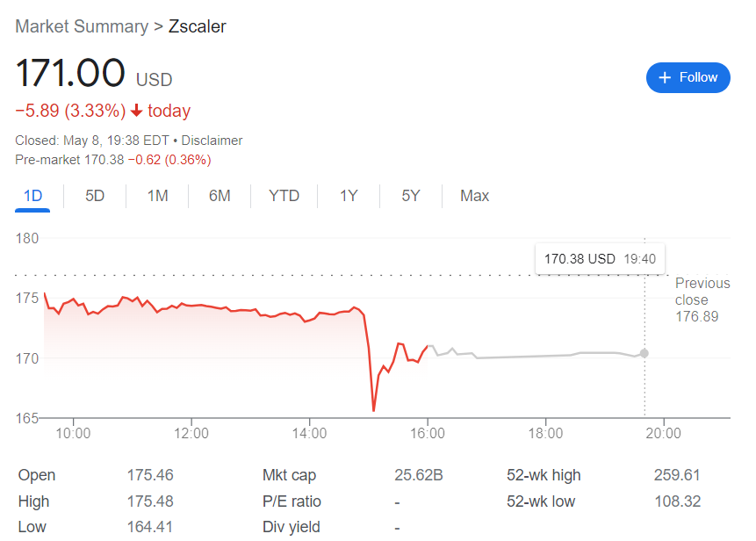Screen dimensions: 756x541
Task: Click the Follow button
Action: [x=688, y=77]
